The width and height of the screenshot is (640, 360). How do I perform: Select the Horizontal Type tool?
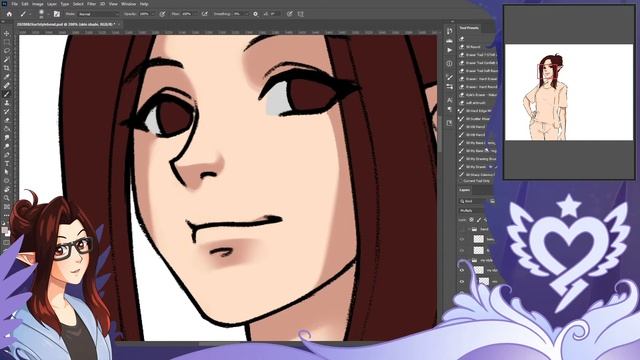pos(7,163)
